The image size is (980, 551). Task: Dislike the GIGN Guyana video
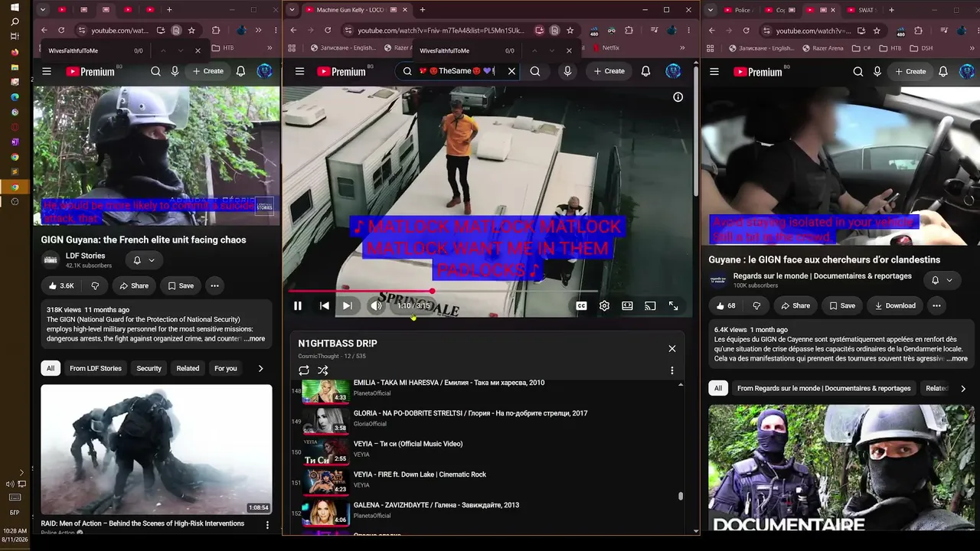point(95,285)
